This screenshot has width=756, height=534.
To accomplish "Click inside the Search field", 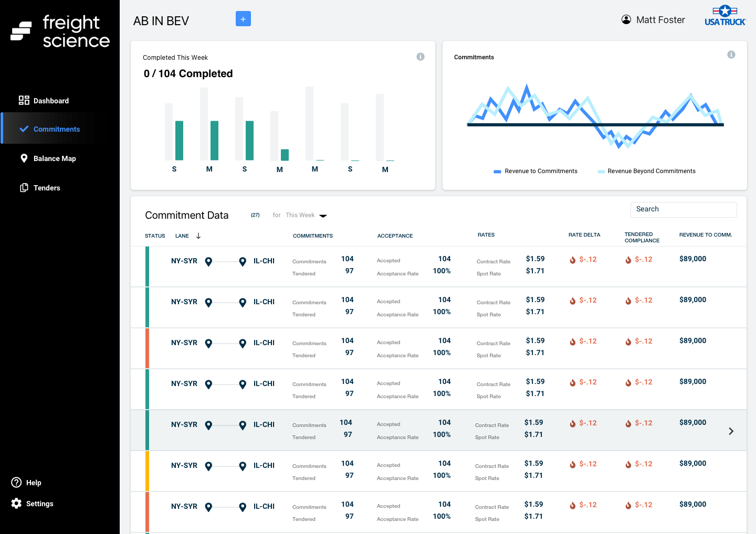I will point(684,209).
